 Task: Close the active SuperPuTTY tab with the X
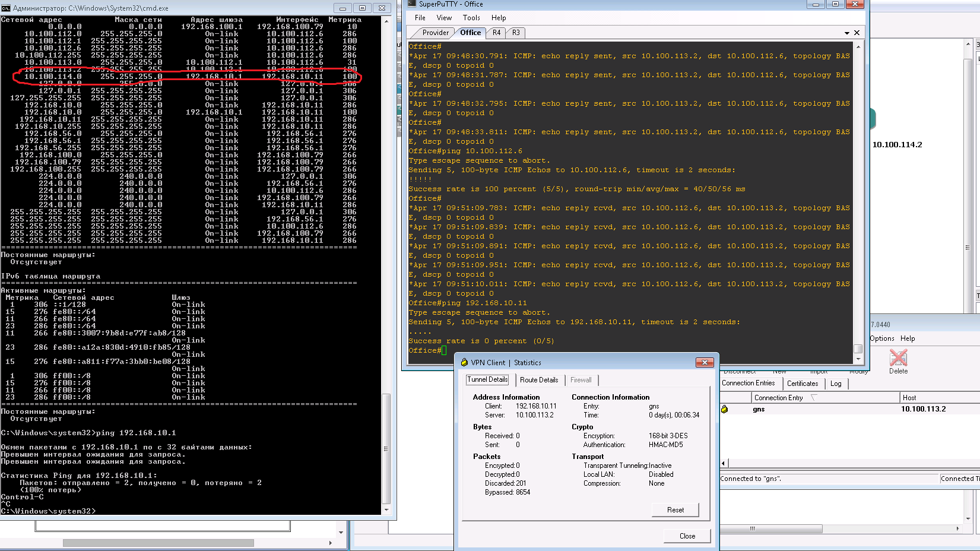point(857,33)
